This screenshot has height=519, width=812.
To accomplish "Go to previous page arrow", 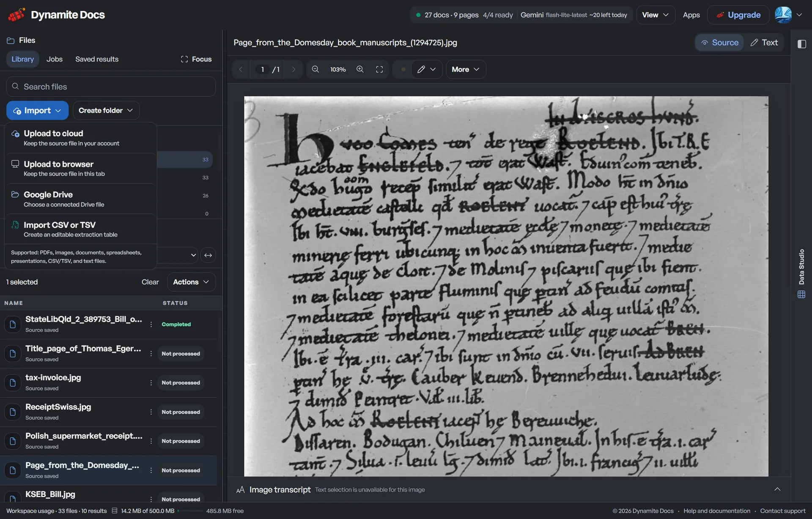I will point(241,69).
